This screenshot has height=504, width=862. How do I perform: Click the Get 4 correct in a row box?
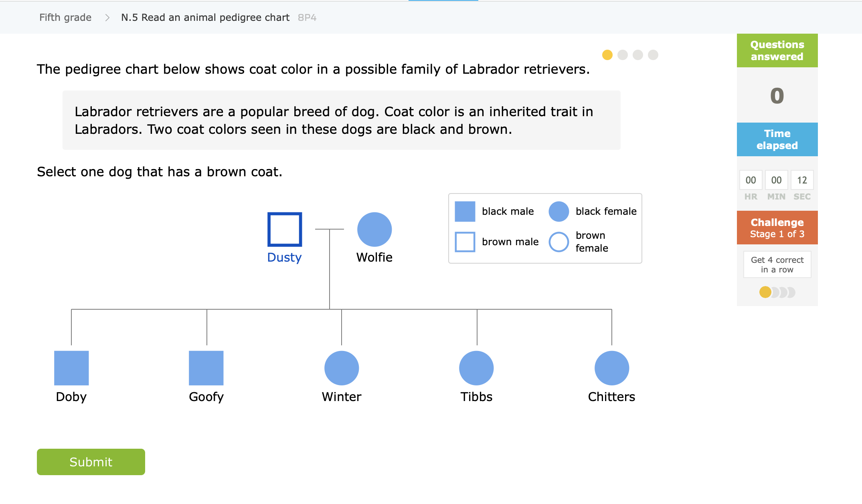(x=777, y=264)
